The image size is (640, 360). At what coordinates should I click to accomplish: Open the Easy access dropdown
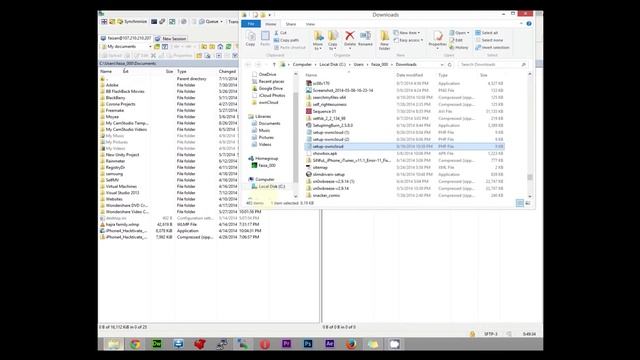click(x=408, y=40)
